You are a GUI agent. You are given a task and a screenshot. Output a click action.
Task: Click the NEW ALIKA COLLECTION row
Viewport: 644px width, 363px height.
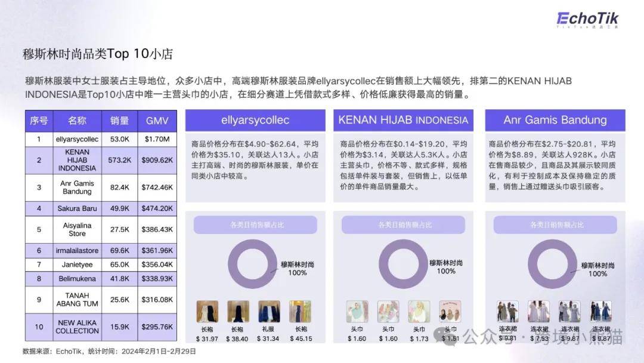pos(100,327)
